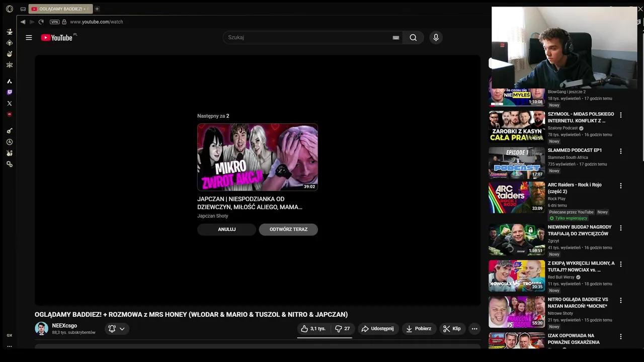Viewport: 644px width, 362px height.
Task: Open ARC Raiders - Rock i Rojo title
Action: (x=575, y=188)
